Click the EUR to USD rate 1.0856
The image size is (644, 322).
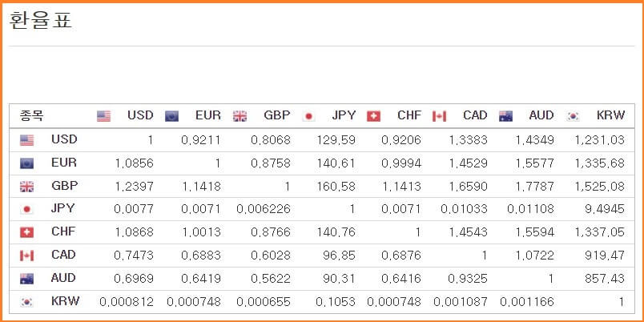pyautogui.click(x=134, y=163)
